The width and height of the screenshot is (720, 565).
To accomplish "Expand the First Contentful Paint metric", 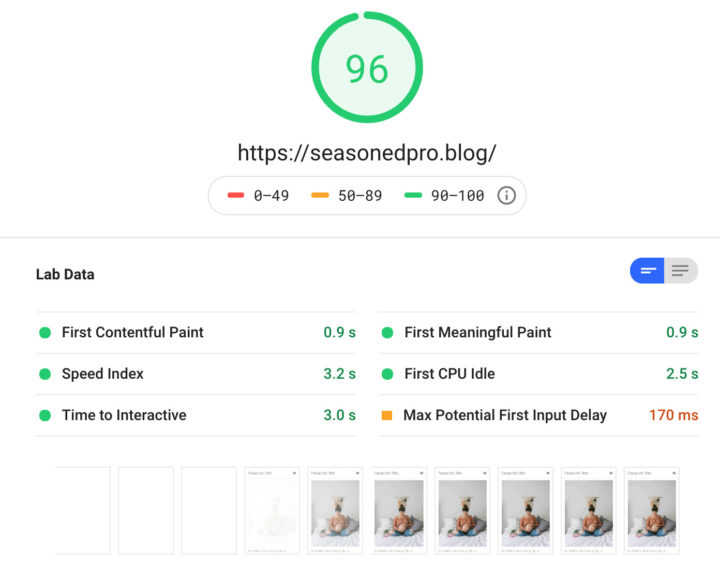I will click(x=132, y=332).
